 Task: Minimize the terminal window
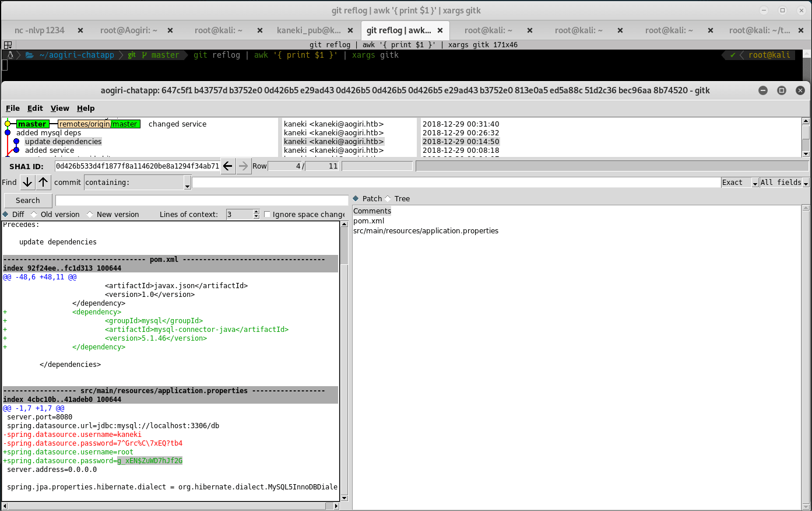point(764,10)
